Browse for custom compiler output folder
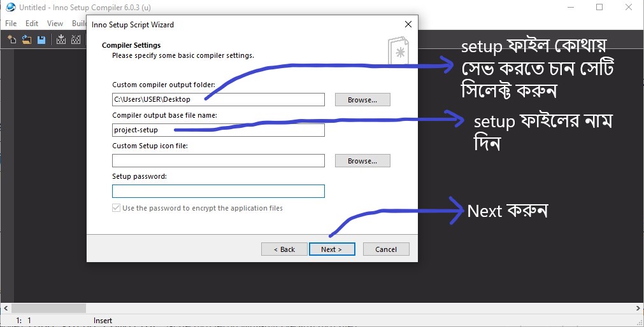Screen dimensions: 644x327 point(362,100)
